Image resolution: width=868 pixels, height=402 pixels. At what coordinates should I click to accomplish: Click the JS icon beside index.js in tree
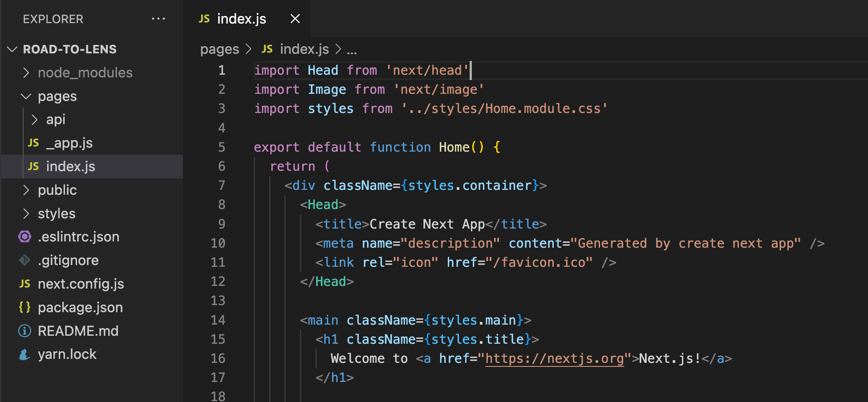[x=33, y=166]
